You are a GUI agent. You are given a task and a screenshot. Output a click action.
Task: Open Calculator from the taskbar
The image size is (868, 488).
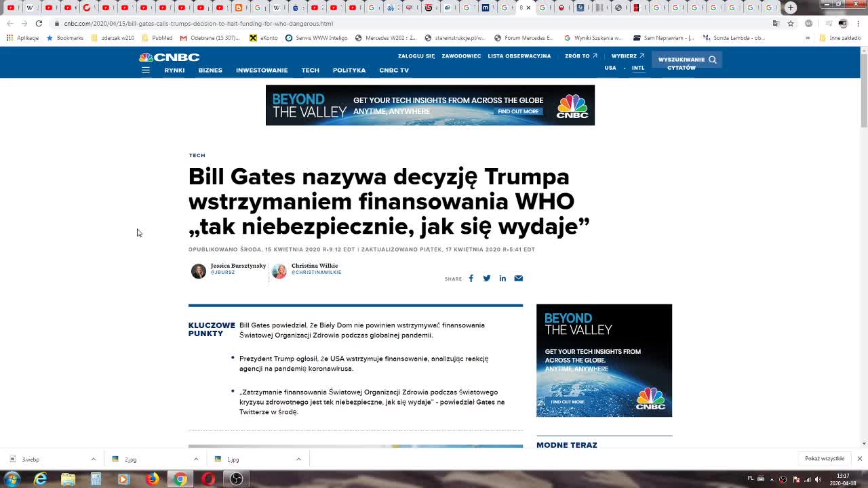click(x=96, y=479)
